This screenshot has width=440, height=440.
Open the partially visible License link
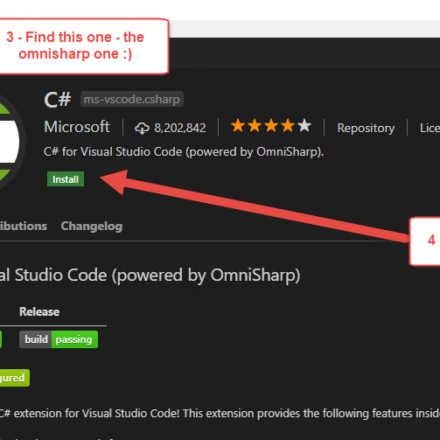click(430, 128)
